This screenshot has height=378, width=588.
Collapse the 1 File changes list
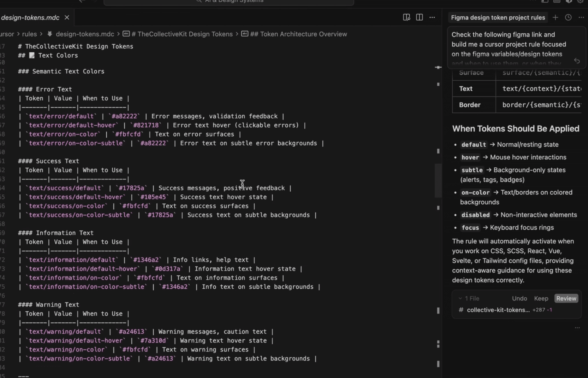pyautogui.click(x=460, y=298)
